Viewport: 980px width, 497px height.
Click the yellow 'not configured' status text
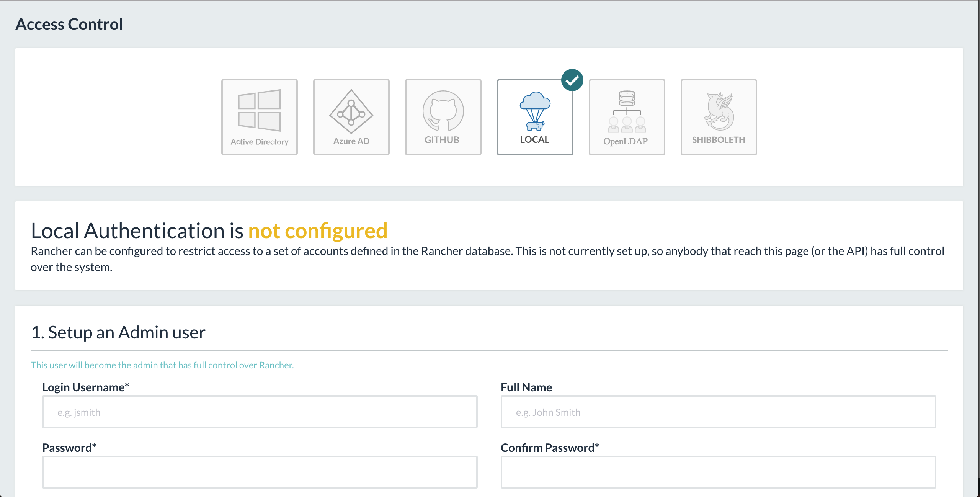click(x=318, y=231)
